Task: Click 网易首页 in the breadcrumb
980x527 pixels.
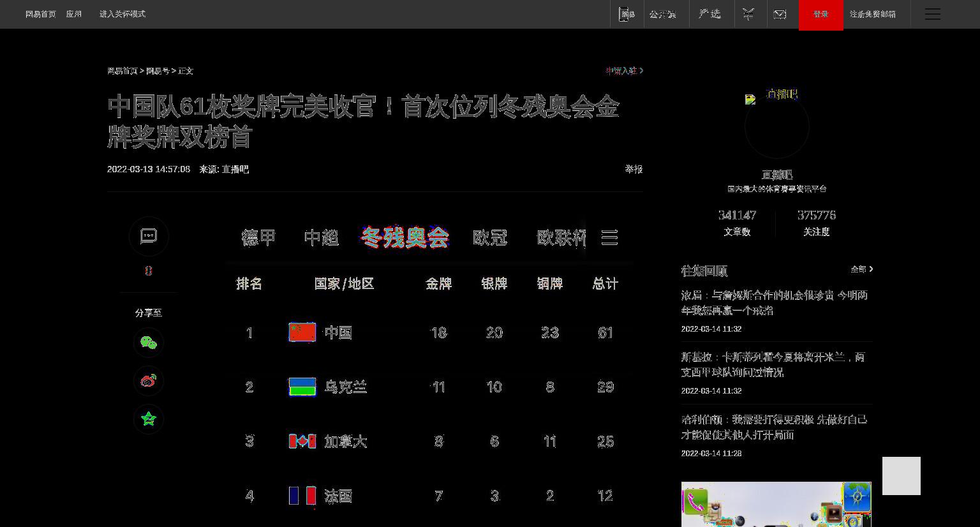Action: (122, 71)
